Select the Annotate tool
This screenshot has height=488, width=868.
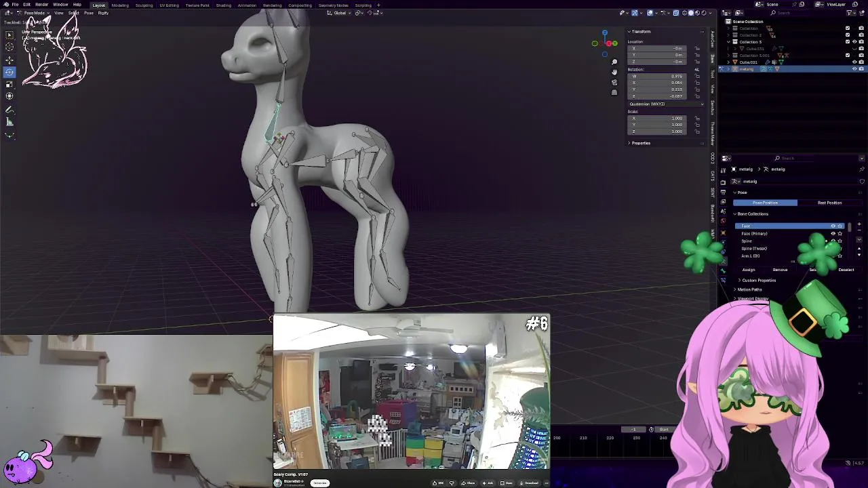coord(9,110)
